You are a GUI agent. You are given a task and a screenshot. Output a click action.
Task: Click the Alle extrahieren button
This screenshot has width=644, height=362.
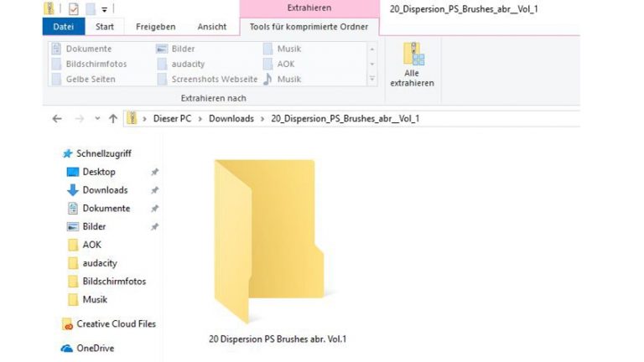coord(412,65)
